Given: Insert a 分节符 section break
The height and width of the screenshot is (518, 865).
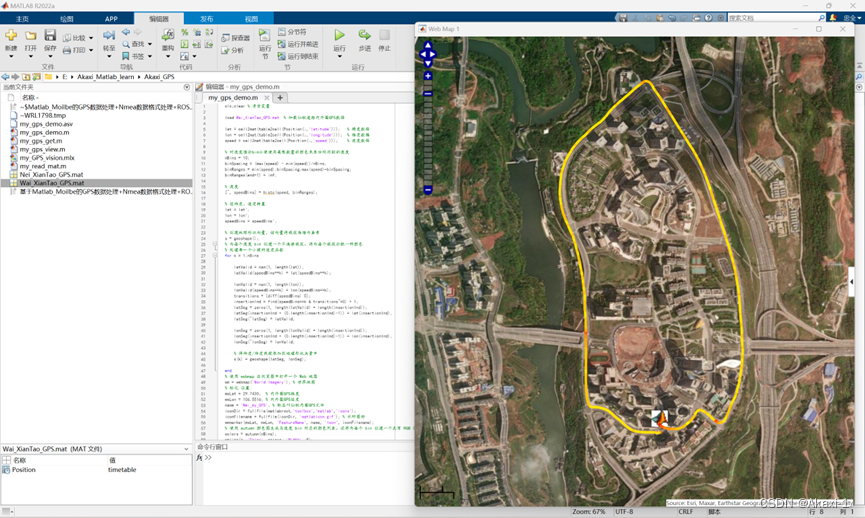Looking at the screenshot, I should [292, 32].
